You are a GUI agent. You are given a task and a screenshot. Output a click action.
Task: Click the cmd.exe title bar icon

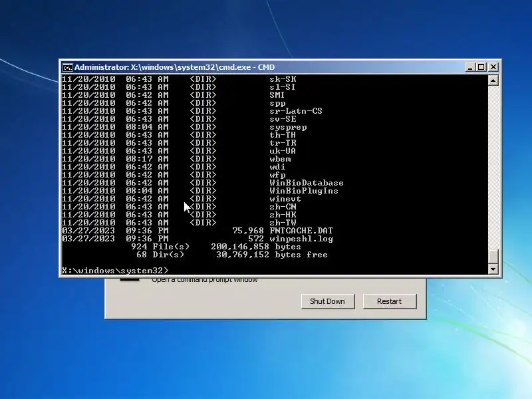coord(68,68)
